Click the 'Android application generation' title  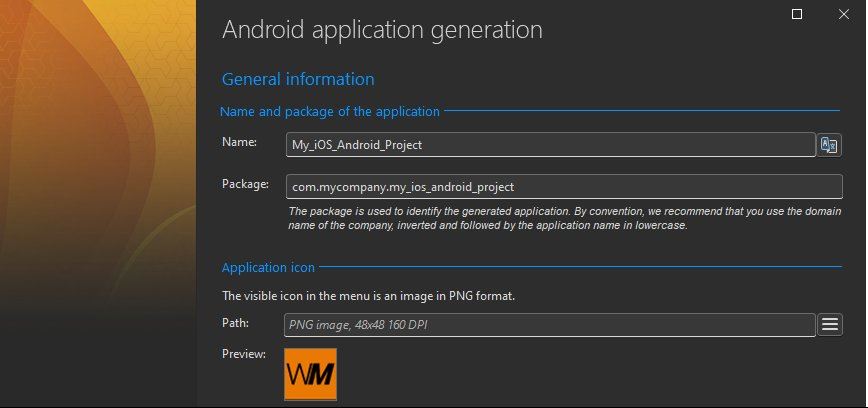click(382, 30)
